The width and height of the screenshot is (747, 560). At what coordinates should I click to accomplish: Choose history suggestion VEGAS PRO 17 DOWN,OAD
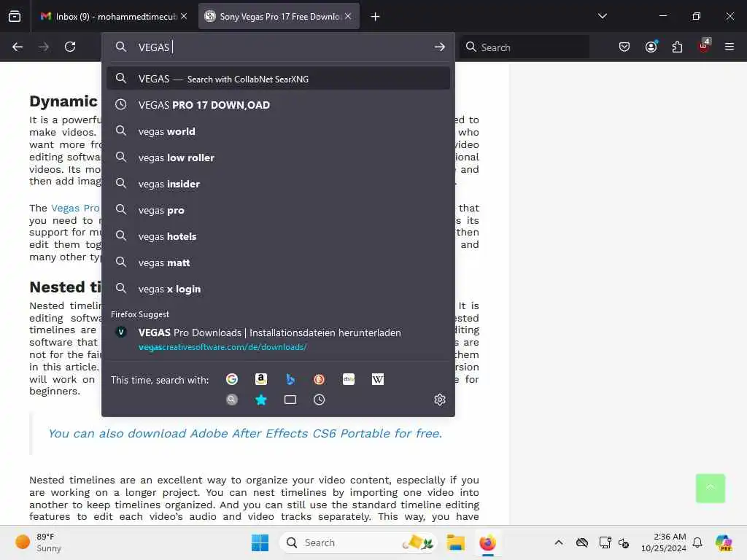[278, 105]
